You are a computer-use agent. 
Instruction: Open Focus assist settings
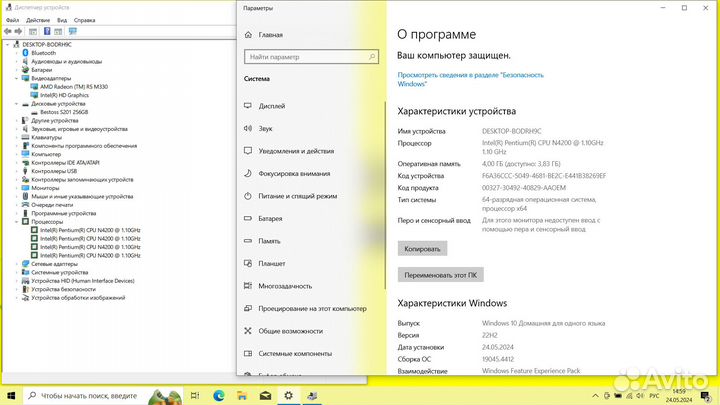[294, 174]
